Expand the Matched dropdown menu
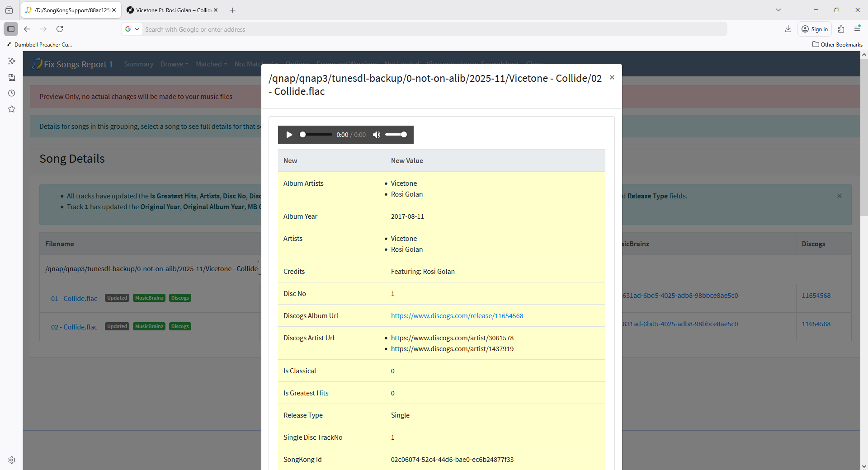Screen dimensions: 868x470 (211, 64)
